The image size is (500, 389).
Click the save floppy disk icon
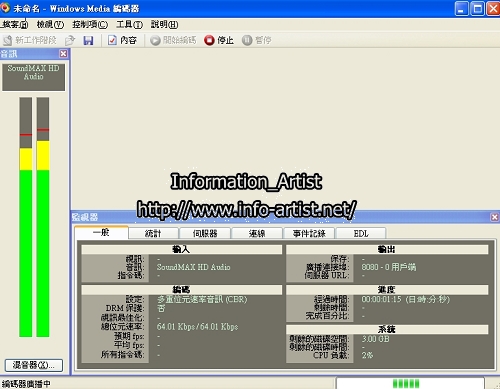tap(88, 40)
